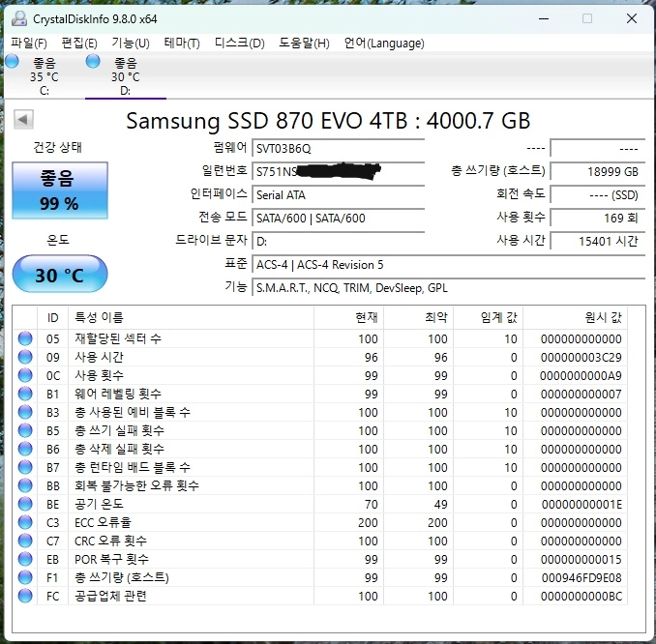
Task: Open the 디스크(D) menu
Action: click(239, 44)
